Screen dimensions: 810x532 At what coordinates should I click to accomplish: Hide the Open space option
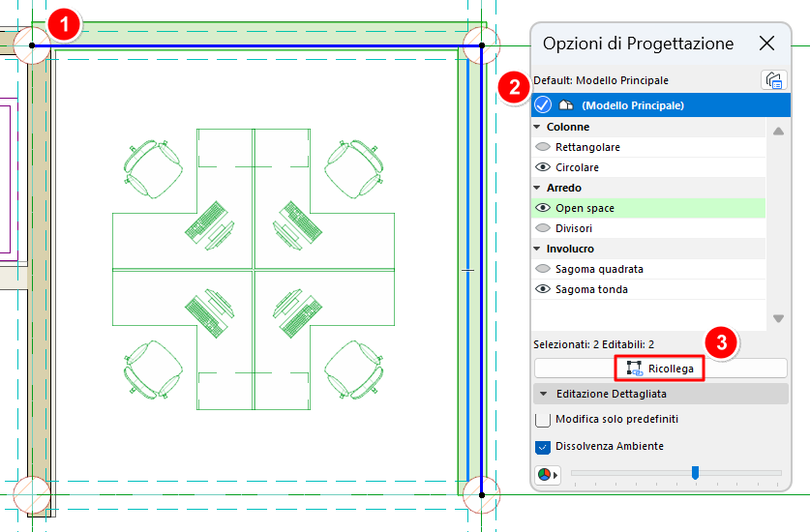pos(542,208)
